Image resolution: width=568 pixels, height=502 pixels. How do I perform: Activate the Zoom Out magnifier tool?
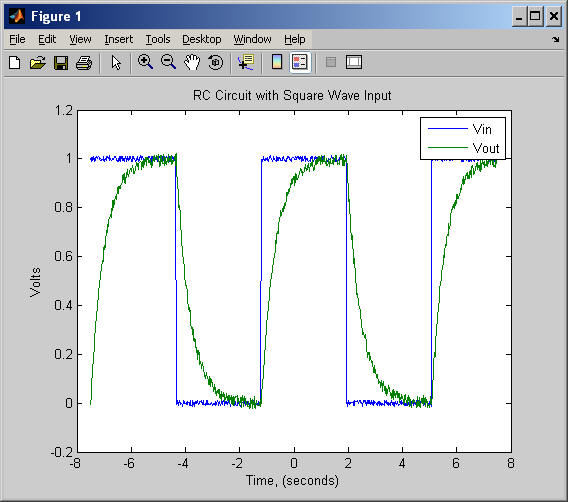tap(168, 62)
